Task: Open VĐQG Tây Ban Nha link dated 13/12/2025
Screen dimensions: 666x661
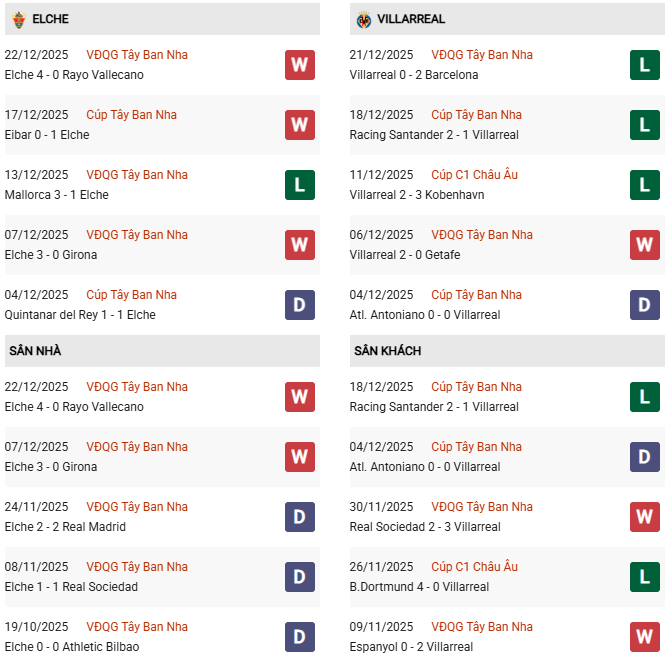Action: 136,175
